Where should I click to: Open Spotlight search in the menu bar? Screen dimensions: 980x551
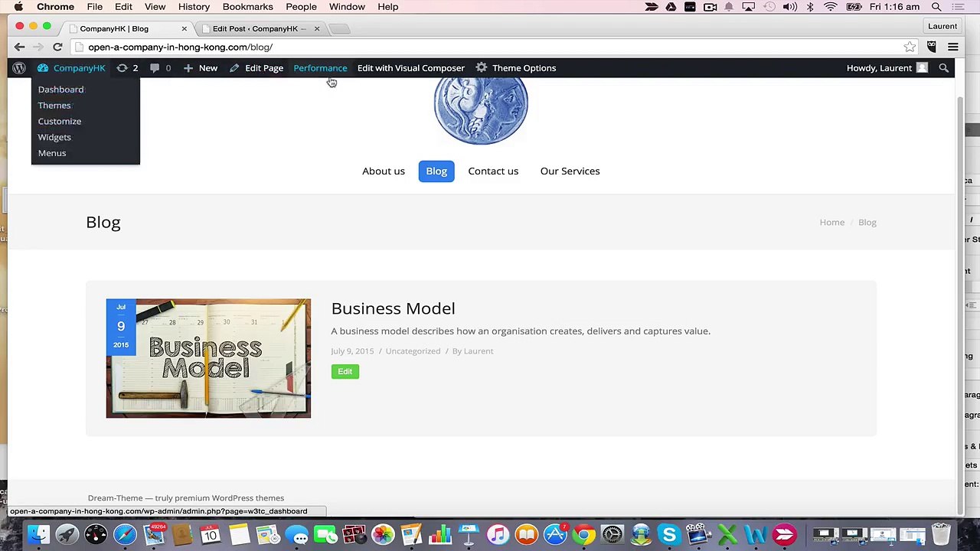(x=936, y=7)
